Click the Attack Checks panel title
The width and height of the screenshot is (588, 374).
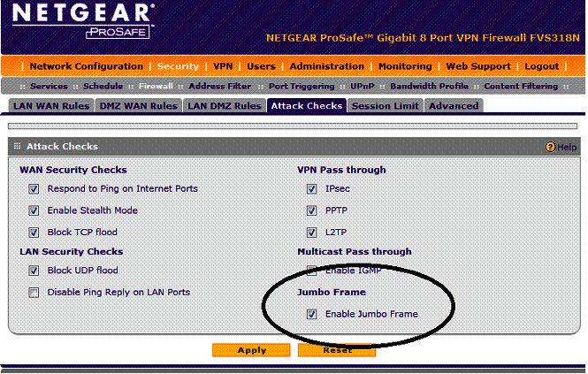click(62, 146)
